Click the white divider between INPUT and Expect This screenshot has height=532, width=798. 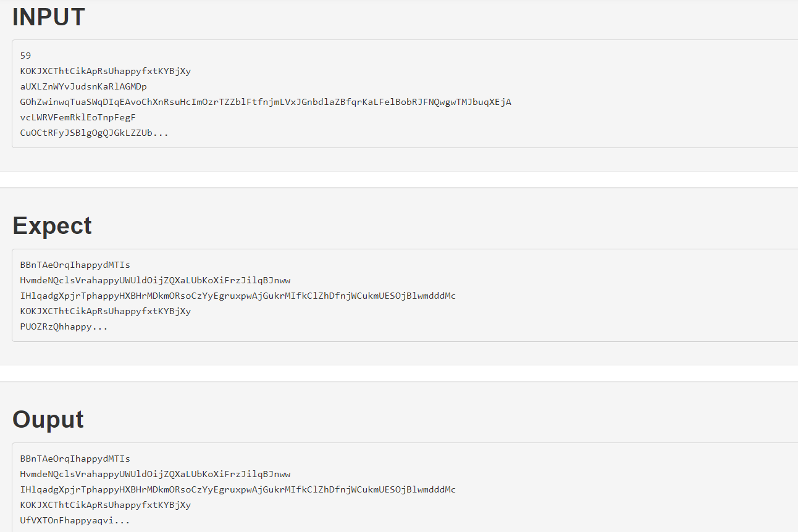click(x=399, y=179)
